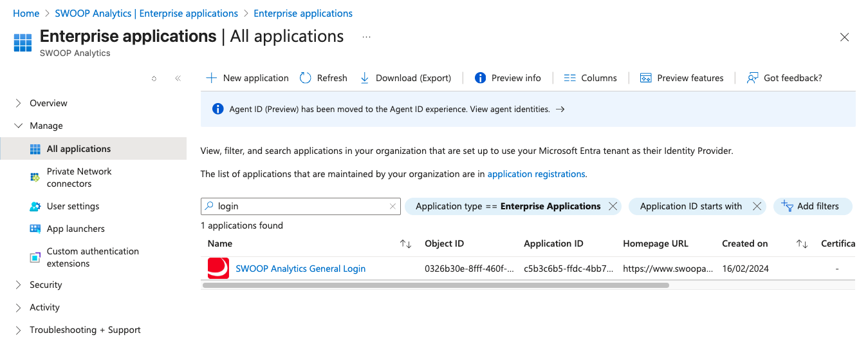Click the All applications grid icon in sidebar

pos(35,149)
